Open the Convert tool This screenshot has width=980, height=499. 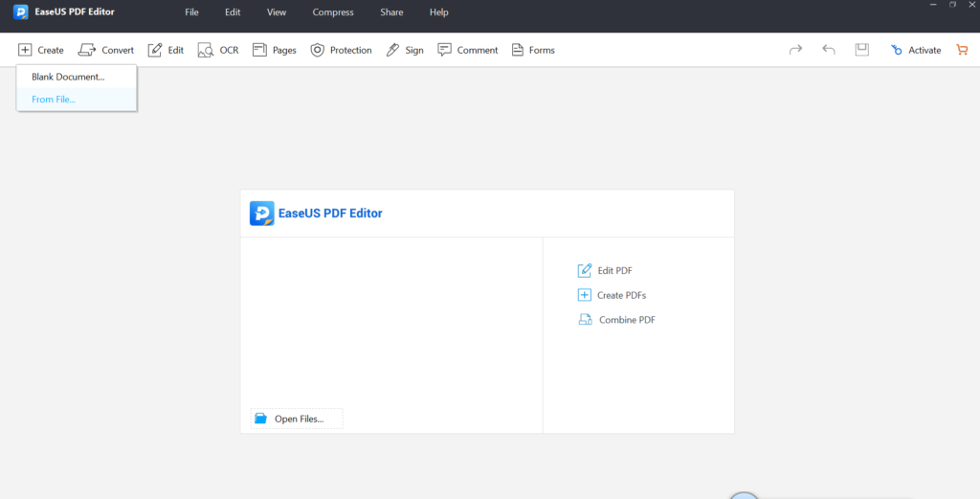click(x=106, y=50)
